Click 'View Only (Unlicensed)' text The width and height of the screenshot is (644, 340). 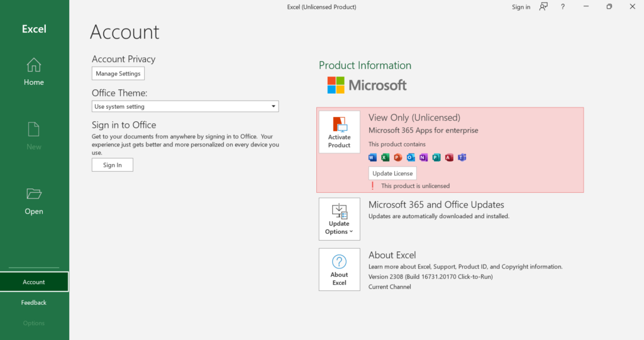414,118
